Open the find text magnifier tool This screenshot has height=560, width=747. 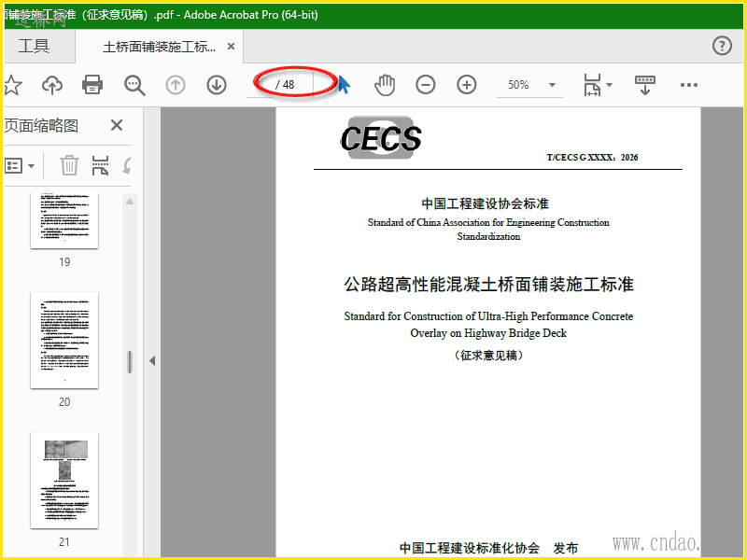pos(134,85)
